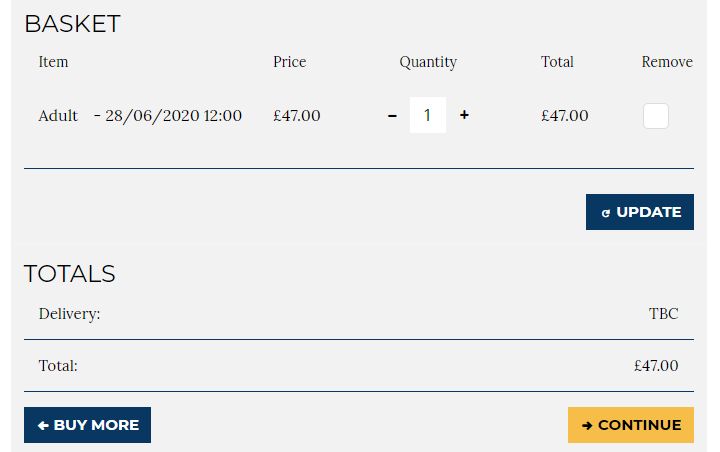This screenshot has height=452, width=720.
Task: Proceed with the yellow Continue button
Action: coord(631,425)
